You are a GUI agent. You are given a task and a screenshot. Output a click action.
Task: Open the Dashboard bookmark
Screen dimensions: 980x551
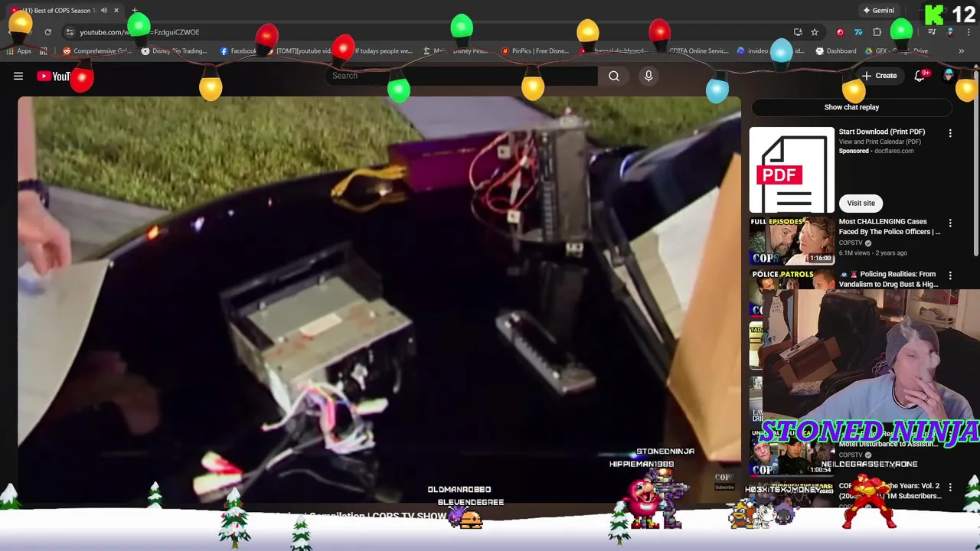pos(836,51)
